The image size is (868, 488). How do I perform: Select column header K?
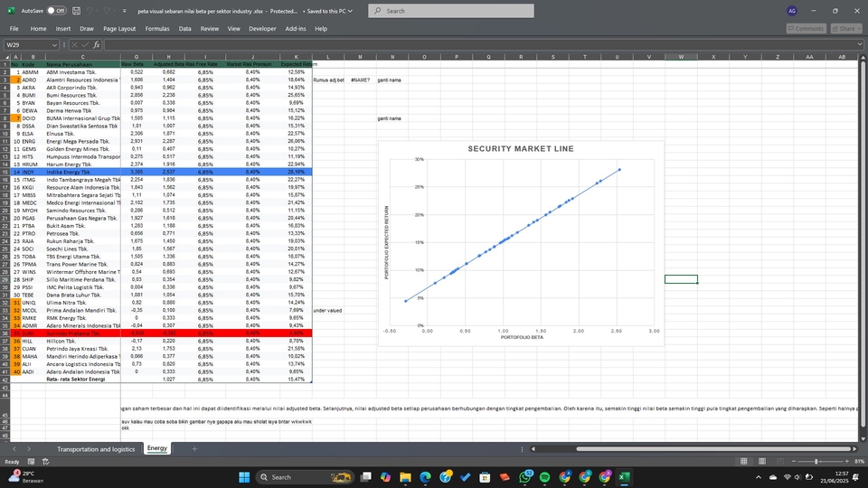(297, 56)
